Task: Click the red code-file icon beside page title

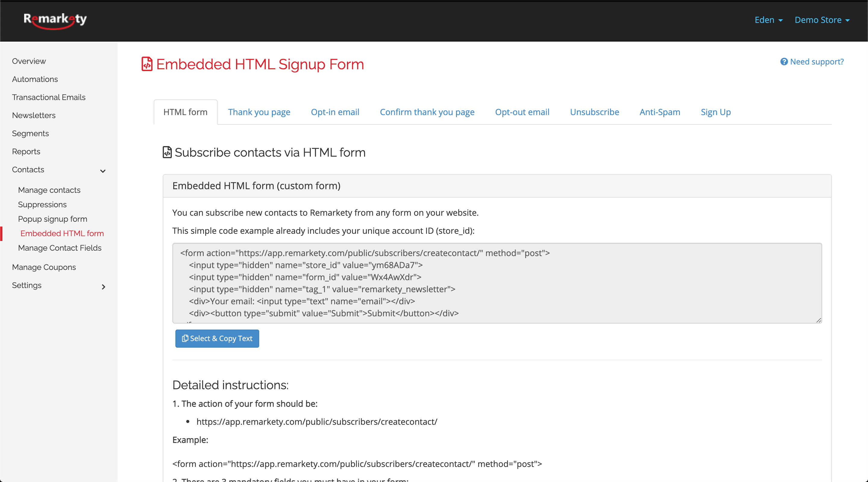Action: pyautogui.click(x=147, y=64)
